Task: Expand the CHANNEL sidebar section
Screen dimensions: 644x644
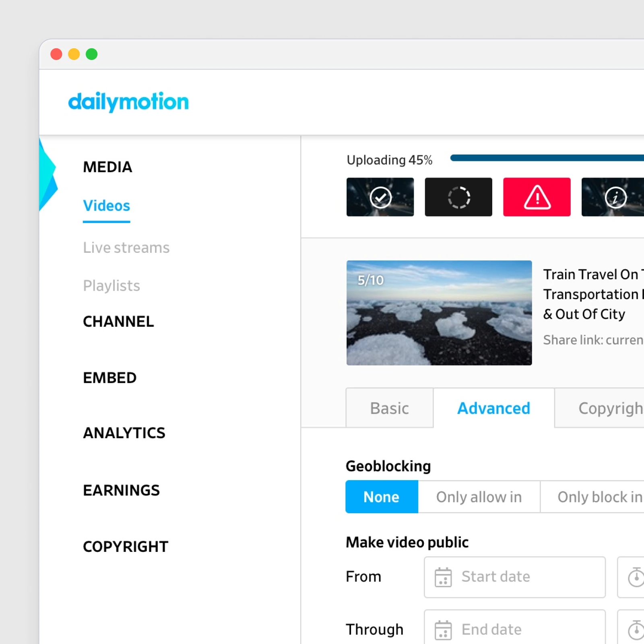Action: [118, 322]
